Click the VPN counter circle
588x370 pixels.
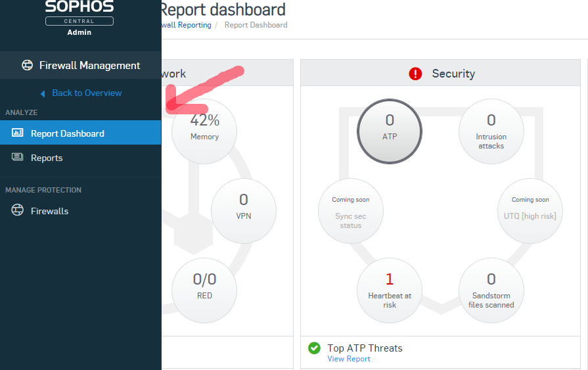coord(244,211)
